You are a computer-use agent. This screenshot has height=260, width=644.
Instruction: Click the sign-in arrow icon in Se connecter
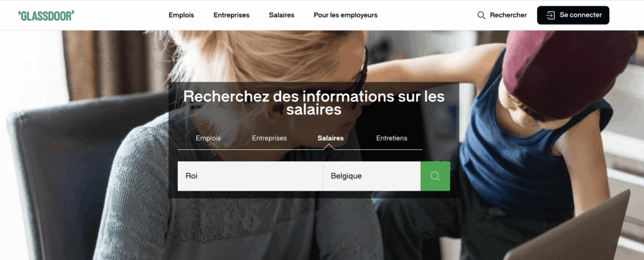[550, 15]
